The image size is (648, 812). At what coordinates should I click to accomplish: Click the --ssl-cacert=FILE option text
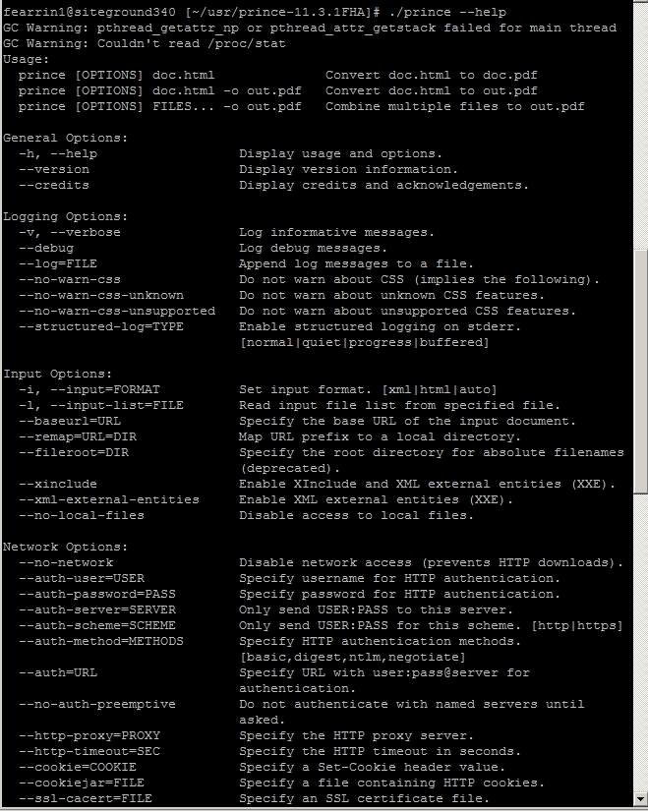point(86,798)
